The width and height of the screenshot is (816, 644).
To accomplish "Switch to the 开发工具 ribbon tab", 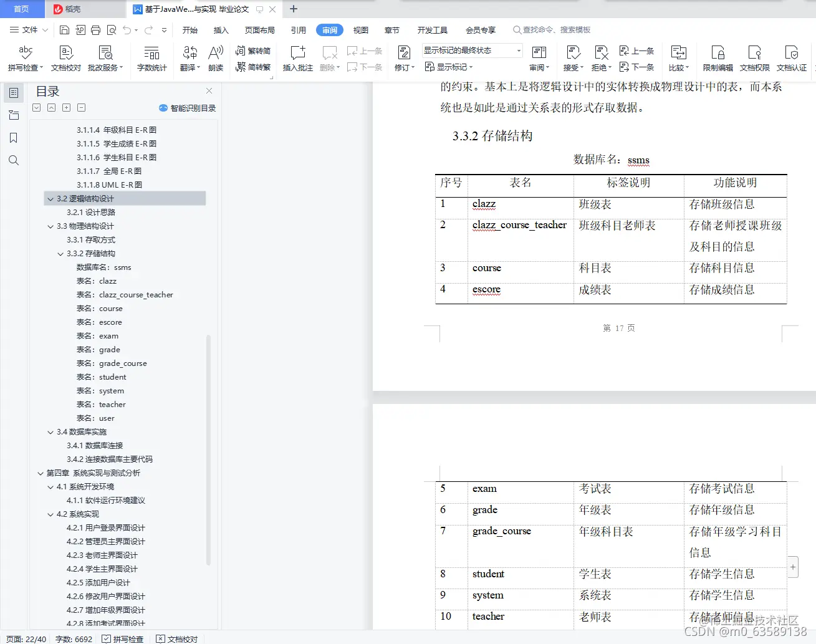I will [433, 30].
